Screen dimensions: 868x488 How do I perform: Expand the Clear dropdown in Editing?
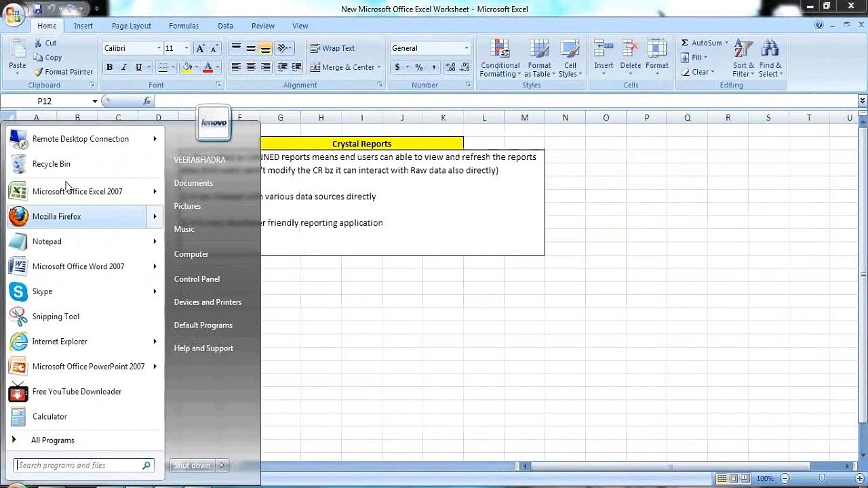(713, 72)
